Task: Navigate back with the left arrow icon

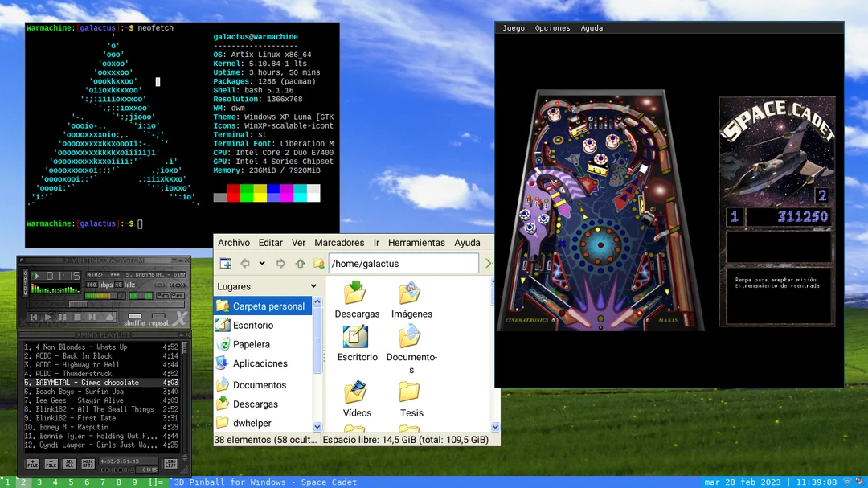Action: click(245, 261)
